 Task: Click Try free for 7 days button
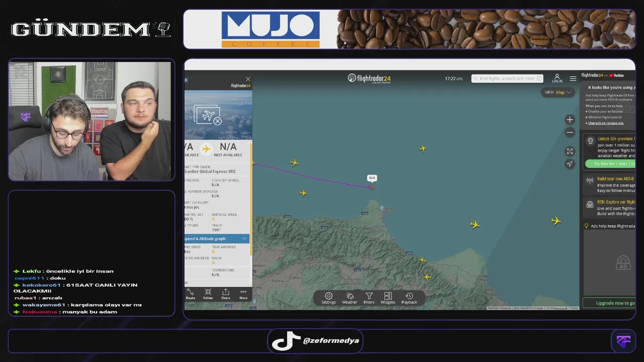610,164
